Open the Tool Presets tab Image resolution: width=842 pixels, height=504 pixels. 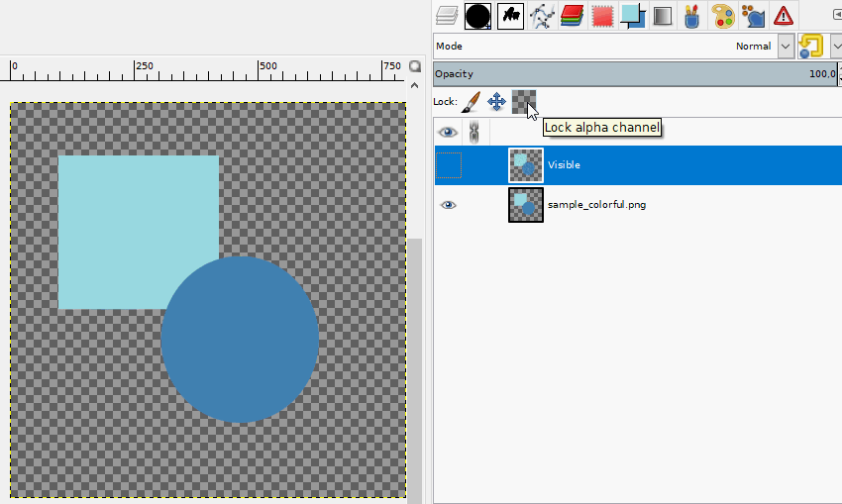692,16
